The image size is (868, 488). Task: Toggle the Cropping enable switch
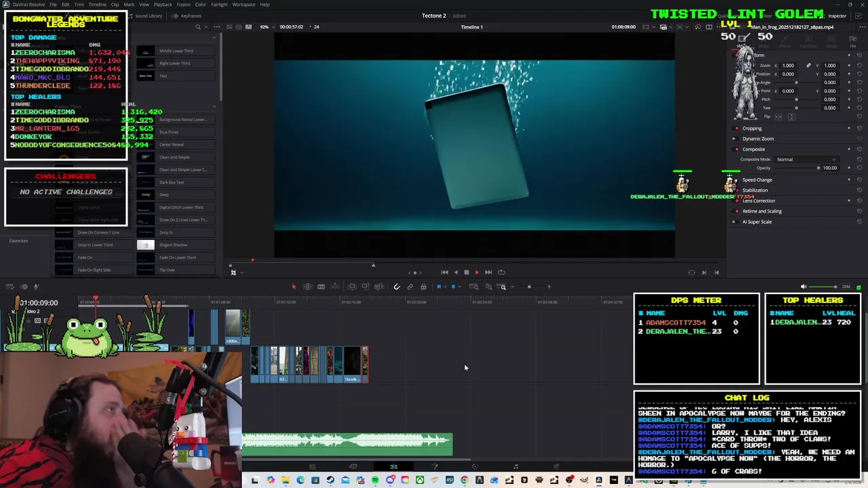click(x=736, y=128)
